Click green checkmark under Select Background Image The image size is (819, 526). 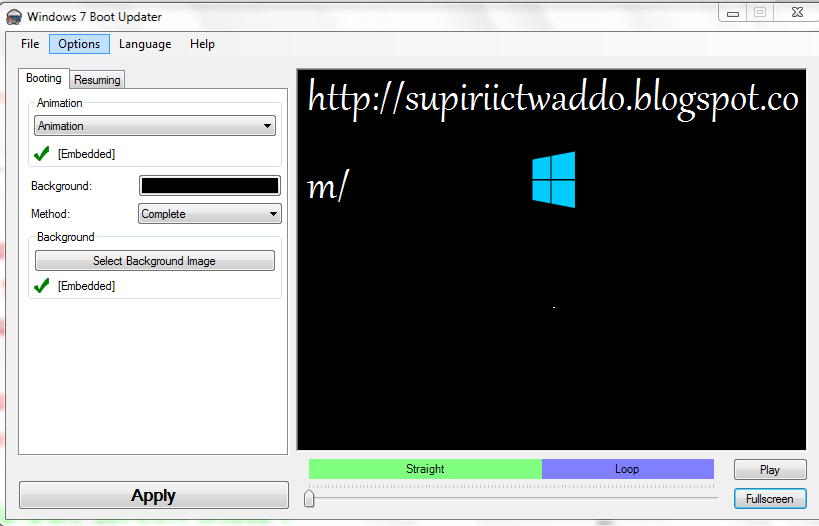41,286
